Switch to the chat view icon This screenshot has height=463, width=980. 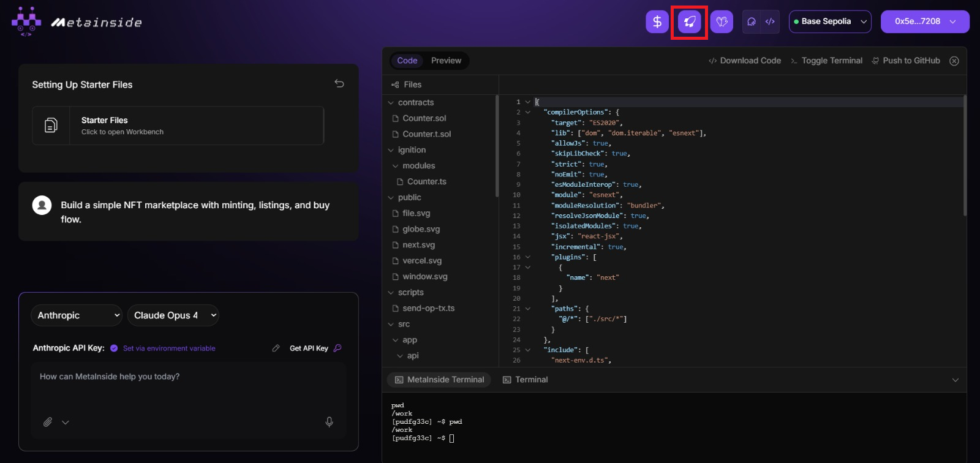point(752,22)
